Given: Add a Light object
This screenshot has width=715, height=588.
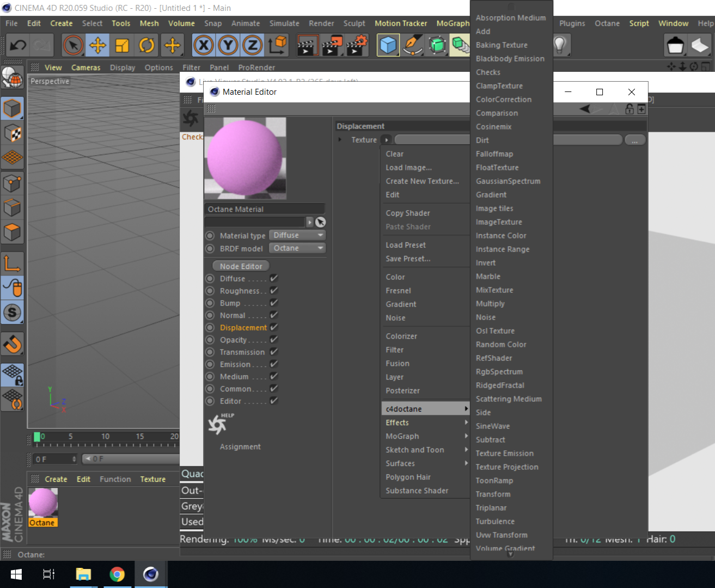Looking at the screenshot, I should (x=560, y=45).
